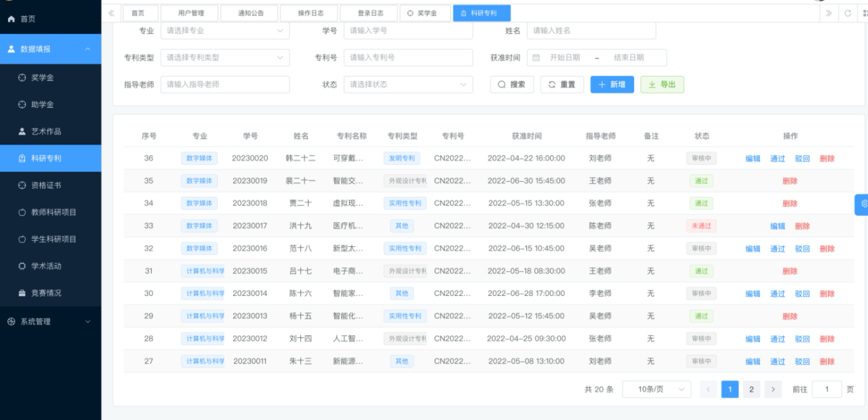Click the 学号 input field
The width and height of the screenshot is (868, 420).
point(408,31)
